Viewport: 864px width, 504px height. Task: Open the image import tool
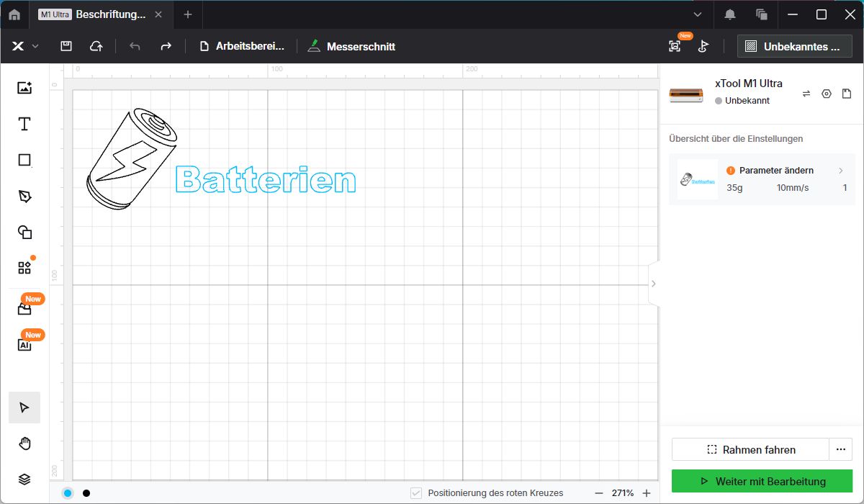click(24, 88)
